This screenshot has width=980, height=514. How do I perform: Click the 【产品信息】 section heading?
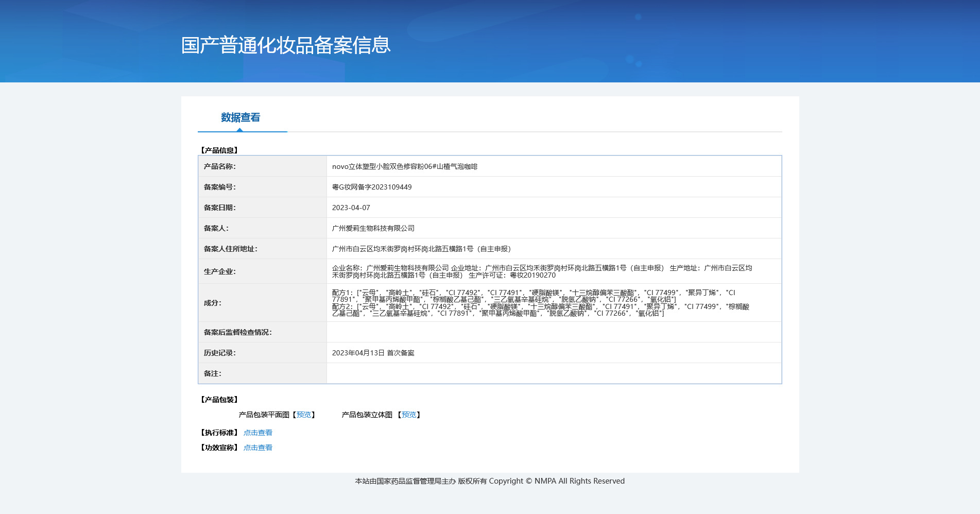coord(219,150)
